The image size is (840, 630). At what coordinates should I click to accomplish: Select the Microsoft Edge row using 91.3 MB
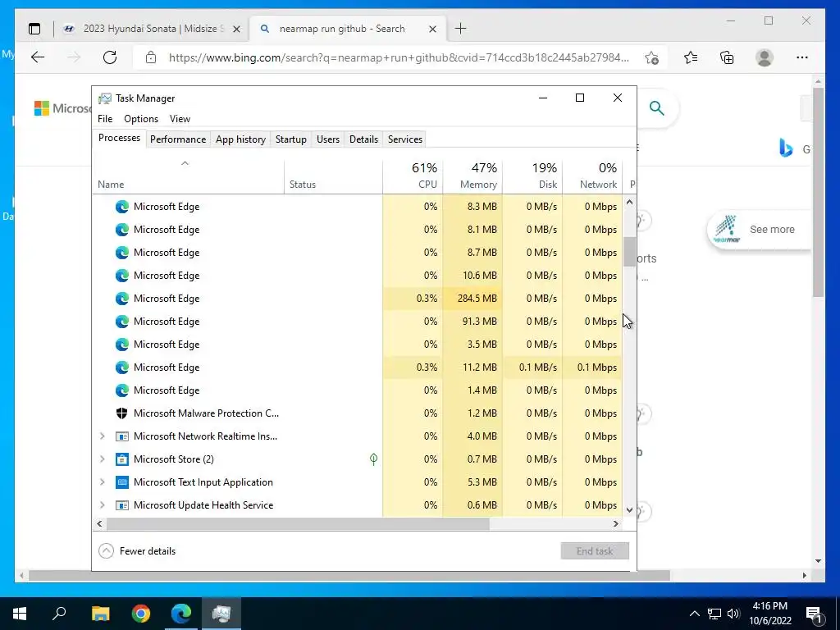[358, 322]
